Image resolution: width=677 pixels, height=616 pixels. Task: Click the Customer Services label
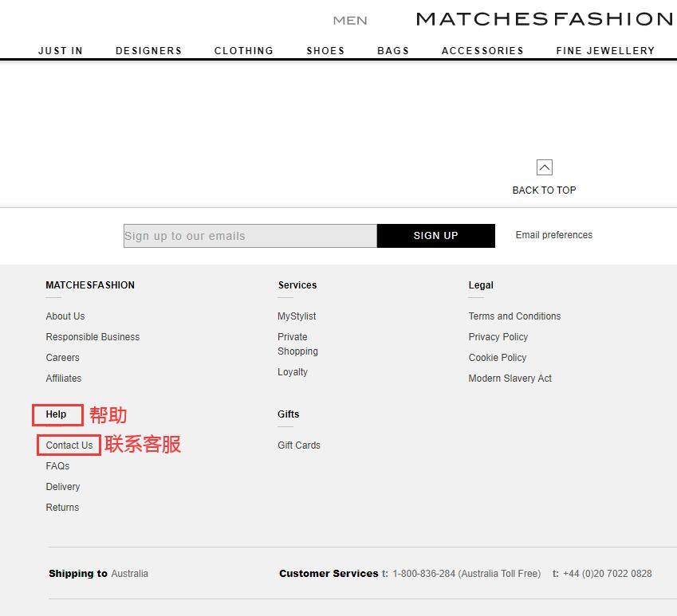[x=329, y=574]
